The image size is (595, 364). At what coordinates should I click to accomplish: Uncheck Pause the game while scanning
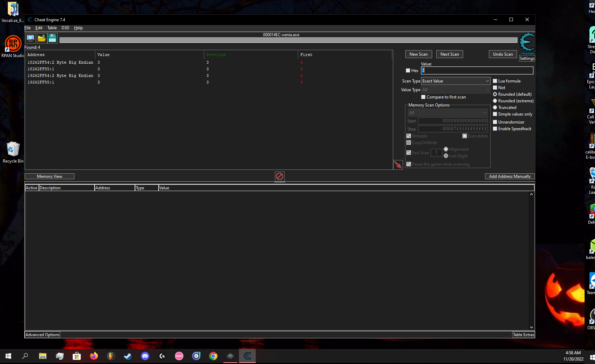click(x=408, y=164)
